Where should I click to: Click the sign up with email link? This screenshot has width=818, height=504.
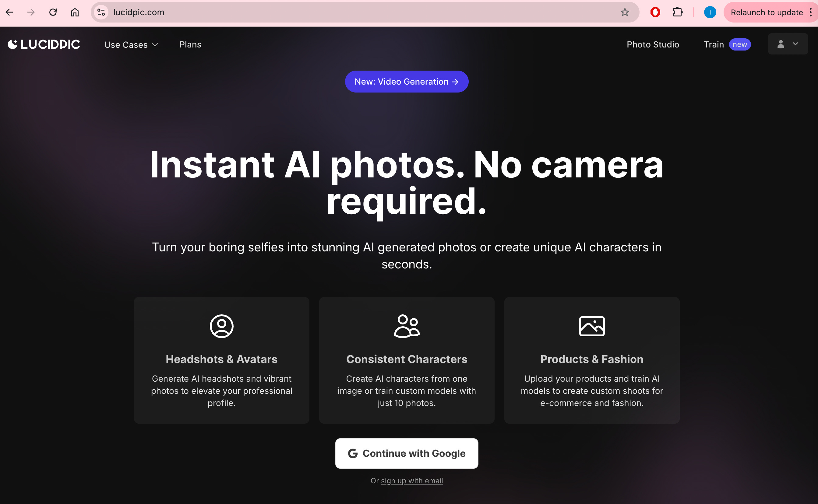(412, 481)
